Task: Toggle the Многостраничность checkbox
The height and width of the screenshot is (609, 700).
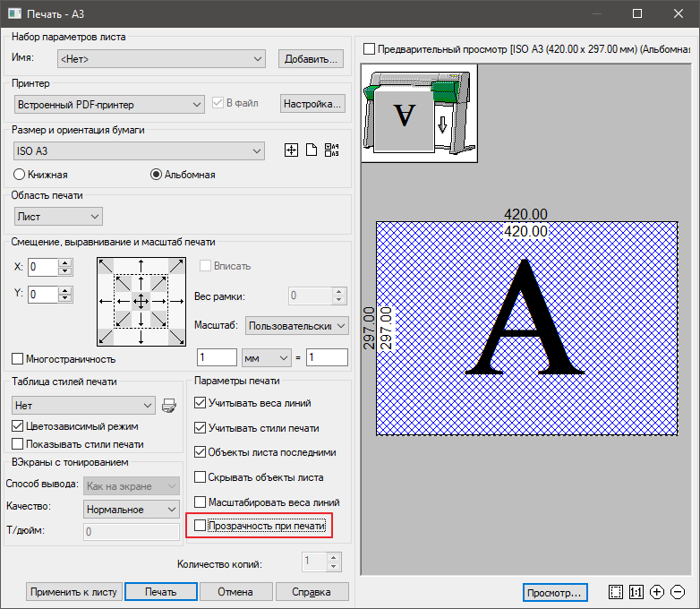Action: [x=18, y=358]
